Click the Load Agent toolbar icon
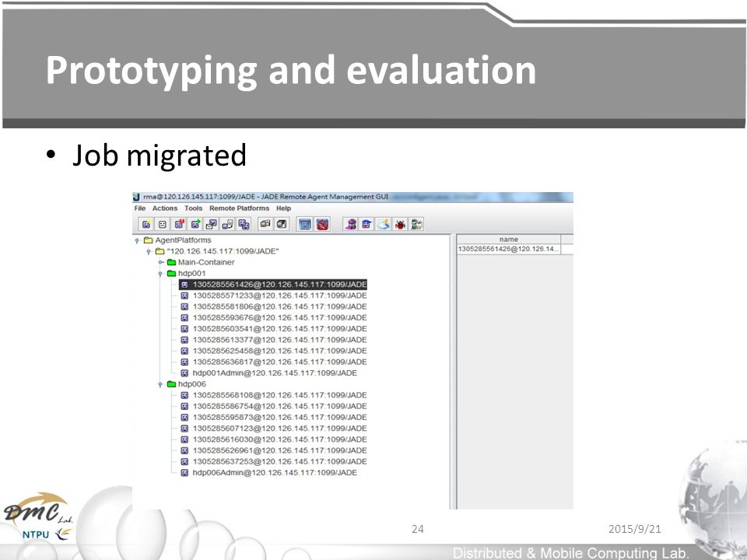Viewport: 747px width, 560px height. pos(265,224)
